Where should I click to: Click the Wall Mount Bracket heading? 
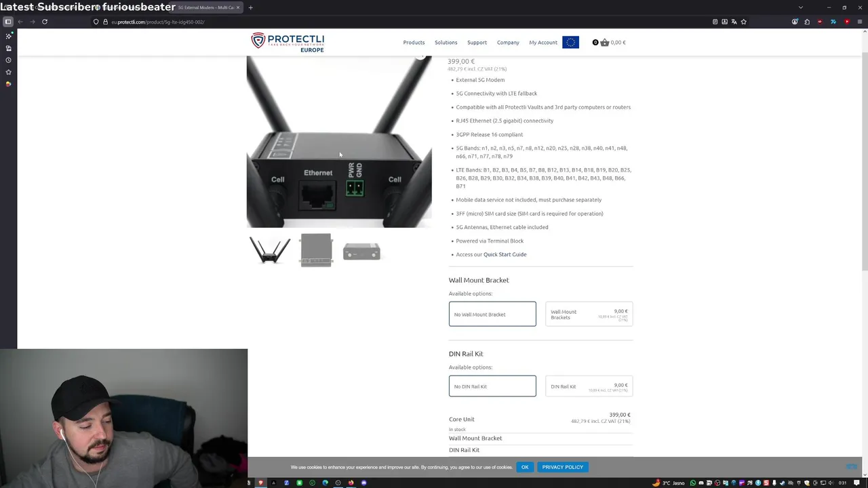pos(479,280)
